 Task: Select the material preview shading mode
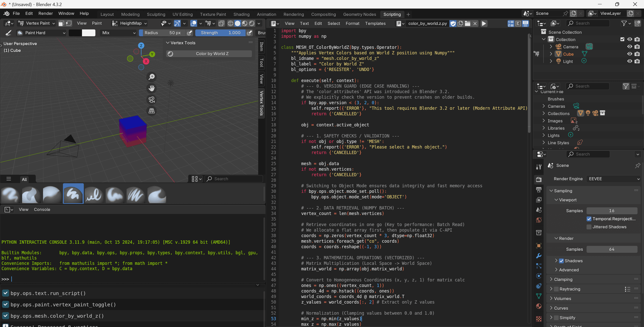(x=244, y=23)
